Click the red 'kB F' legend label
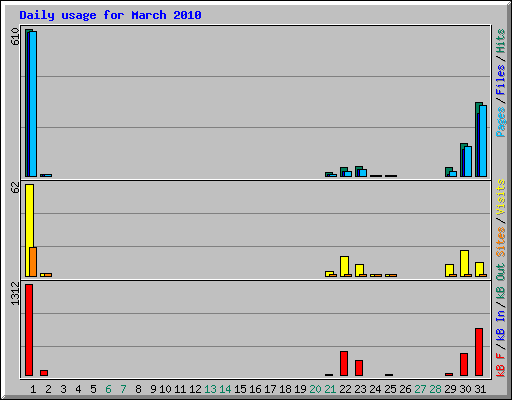 click(501, 364)
